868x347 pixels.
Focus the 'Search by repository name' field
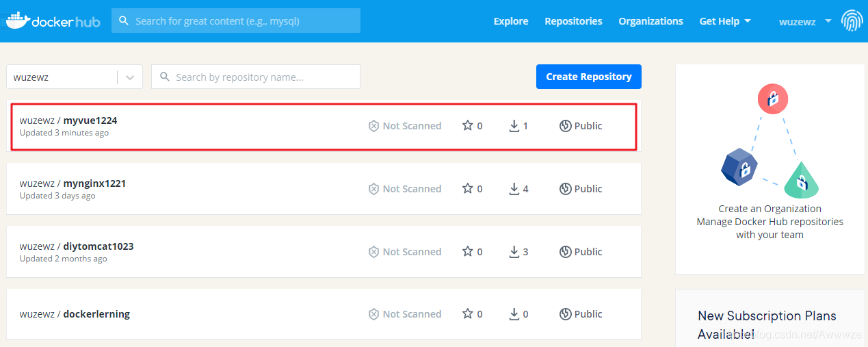point(256,77)
